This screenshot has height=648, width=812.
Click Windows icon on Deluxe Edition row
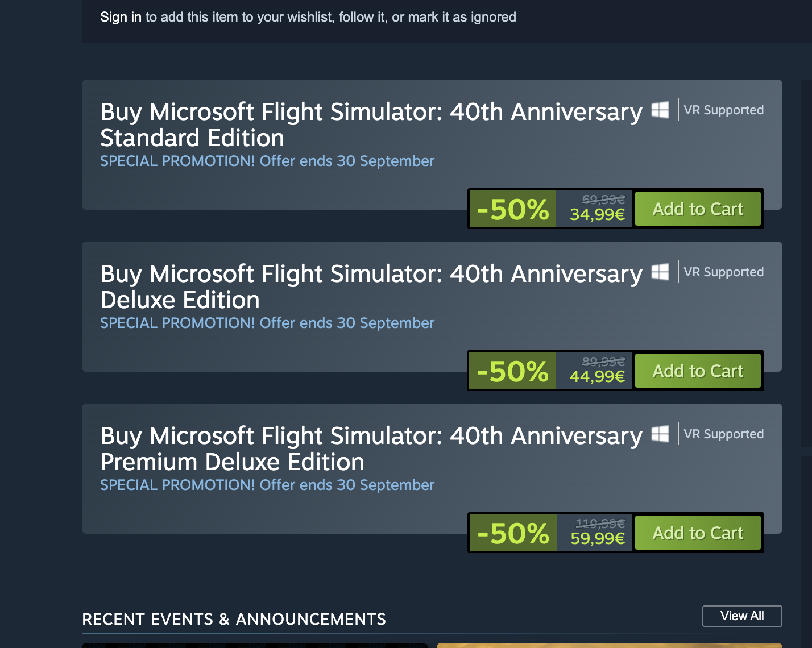(660, 272)
